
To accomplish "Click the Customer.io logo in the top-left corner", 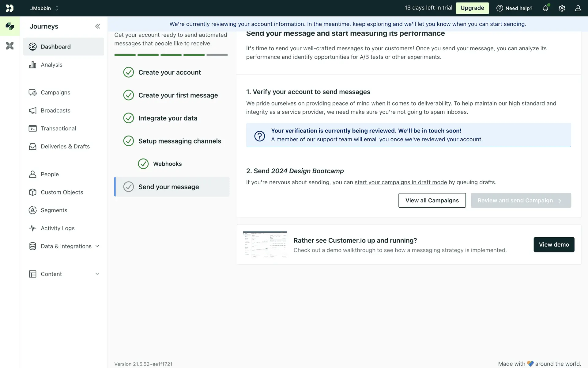I will tap(9, 8).
